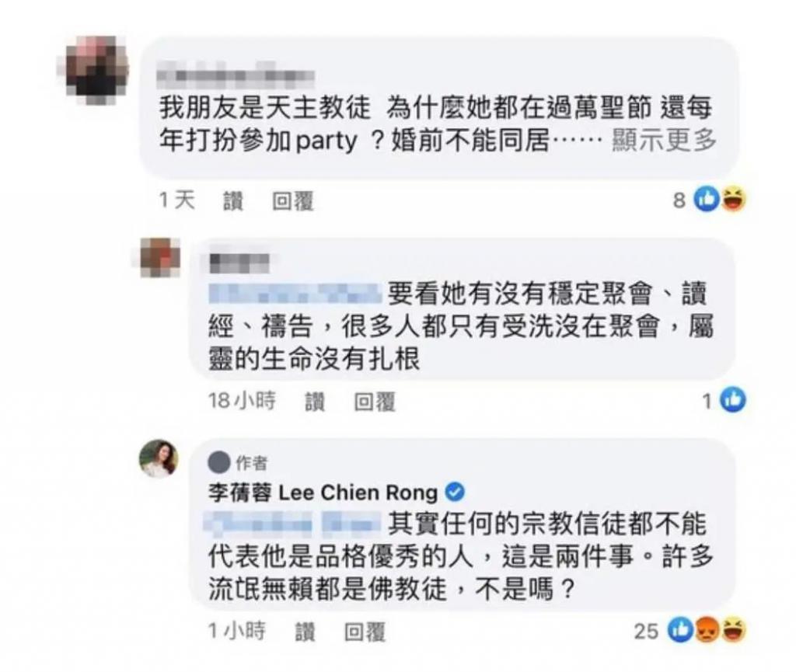Image resolution: width=796 pixels, height=672 pixels.
Task: Reply to the author's 1小時 comment
Action: 365,632
